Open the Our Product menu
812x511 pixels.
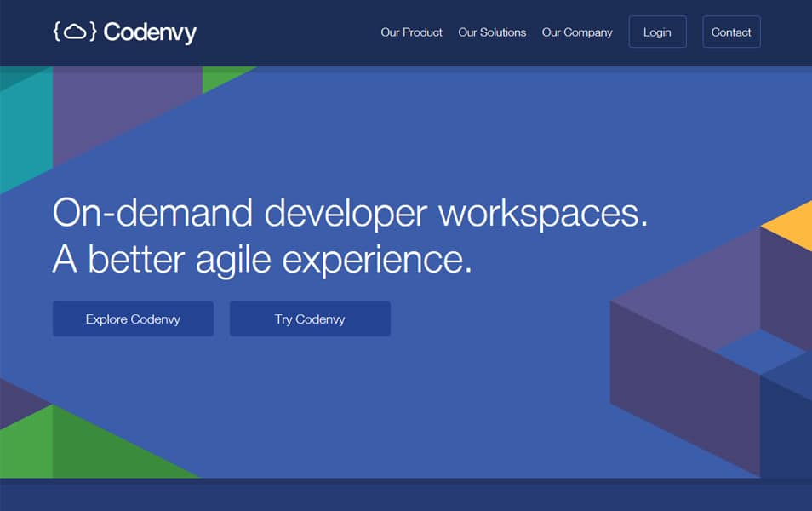pyautogui.click(x=411, y=32)
